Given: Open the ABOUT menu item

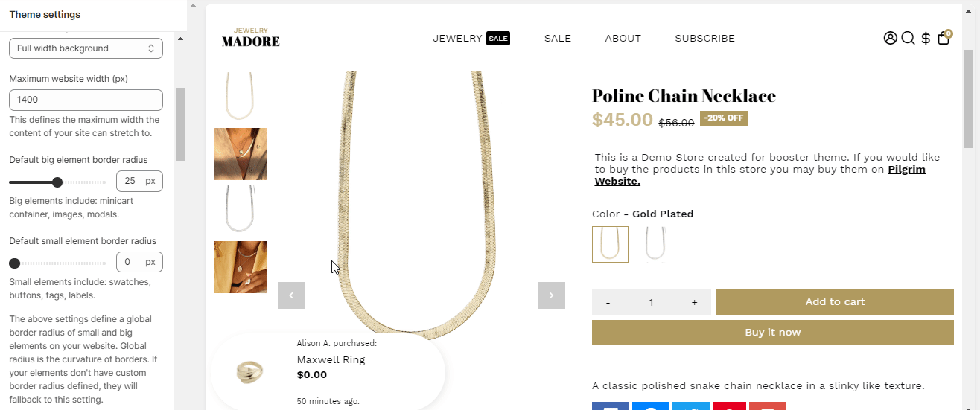Looking at the screenshot, I should (x=623, y=39).
